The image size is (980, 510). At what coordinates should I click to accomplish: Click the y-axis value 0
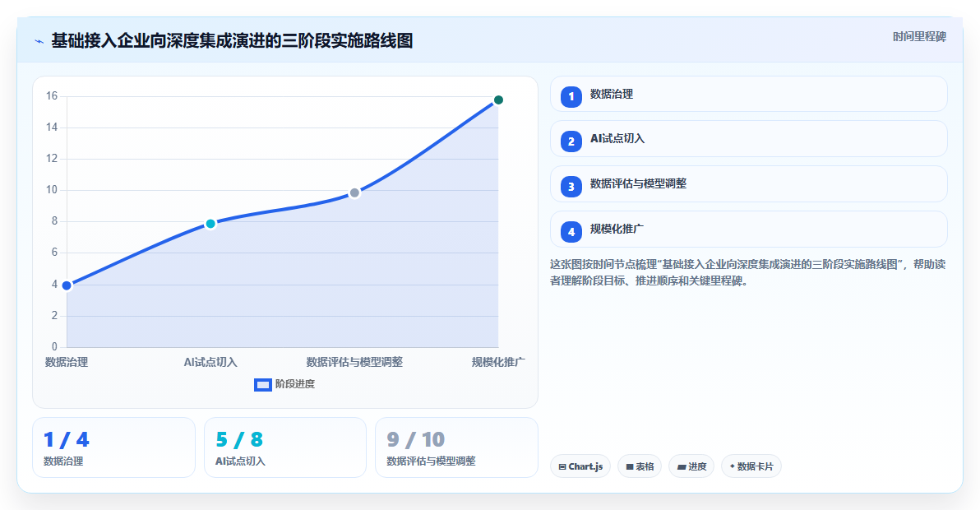(54, 347)
